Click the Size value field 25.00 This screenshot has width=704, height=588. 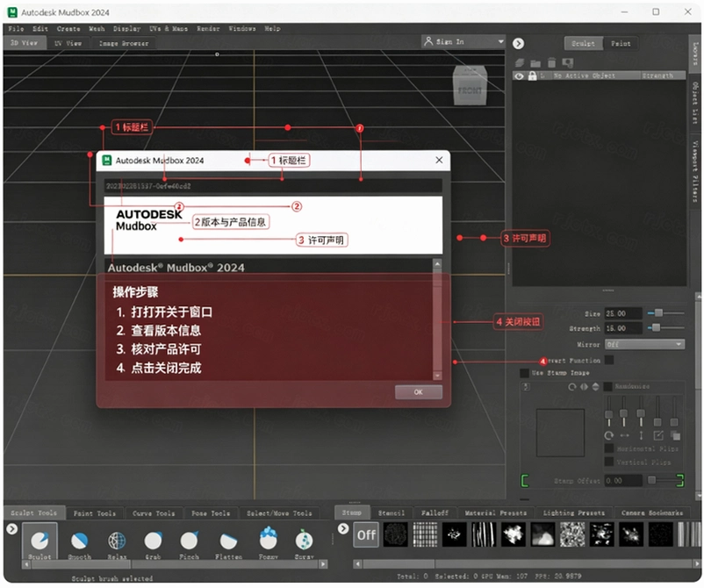623,313
